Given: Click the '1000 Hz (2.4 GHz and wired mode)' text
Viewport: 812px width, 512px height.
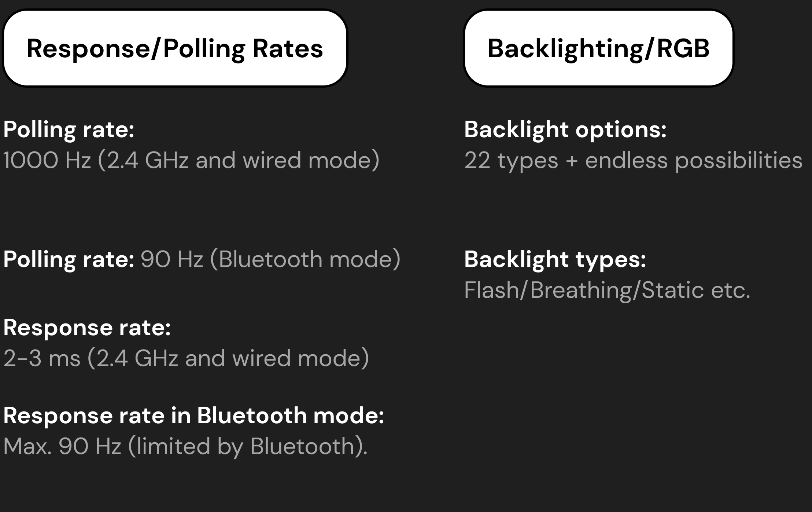Looking at the screenshot, I should coord(191,161).
